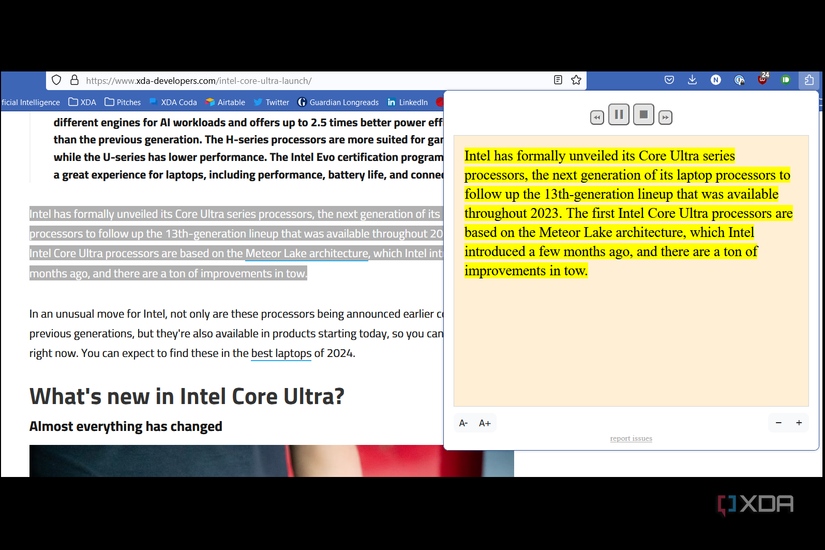
Task: Click the tracking protection shield icon
Action: [57, 80]
